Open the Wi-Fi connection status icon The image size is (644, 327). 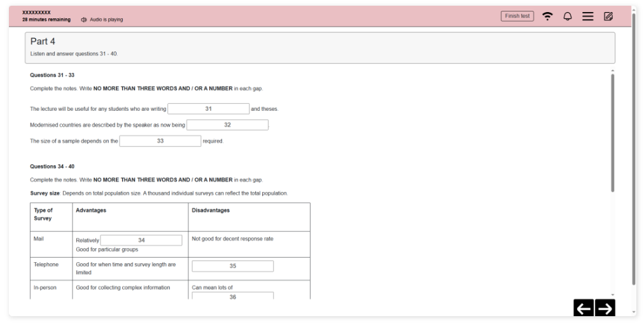(x=547, y=16)
